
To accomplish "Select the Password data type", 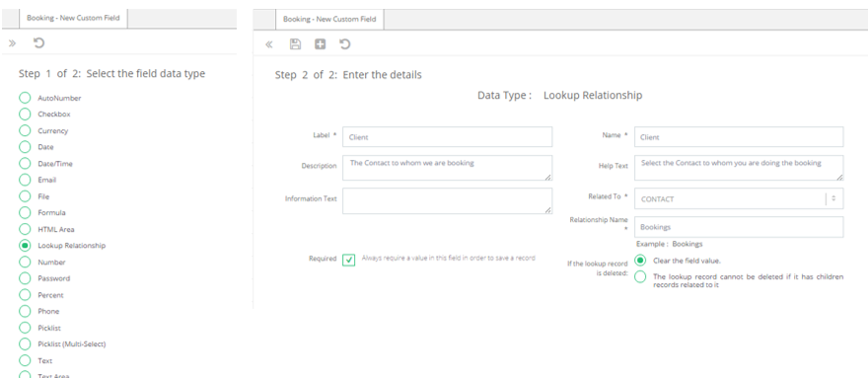I will (x=25, y=278).
